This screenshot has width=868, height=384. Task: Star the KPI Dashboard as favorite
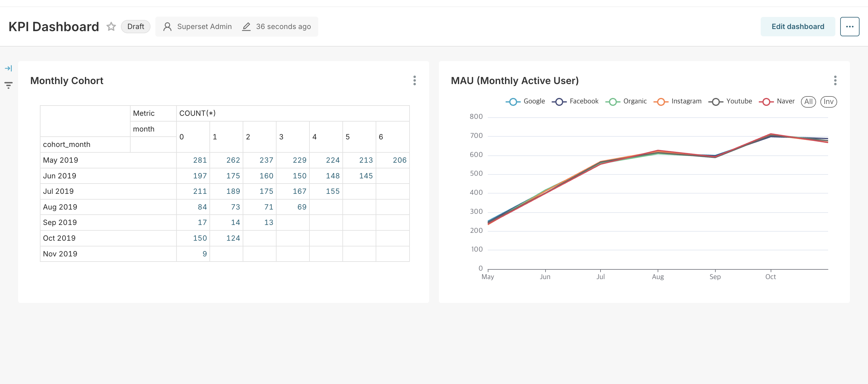click(x=111, y=26)
